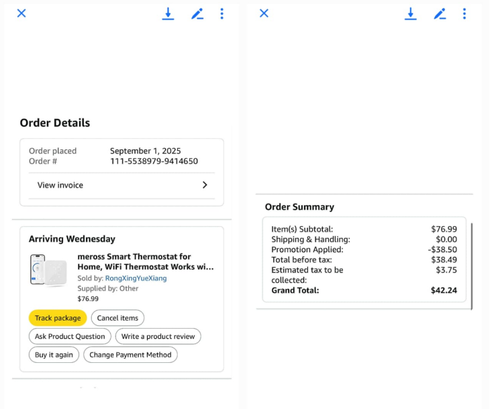The height and width of the screenshot is (409, 500).
Task: Select the item price $76.99 under product
Action: 88,299
